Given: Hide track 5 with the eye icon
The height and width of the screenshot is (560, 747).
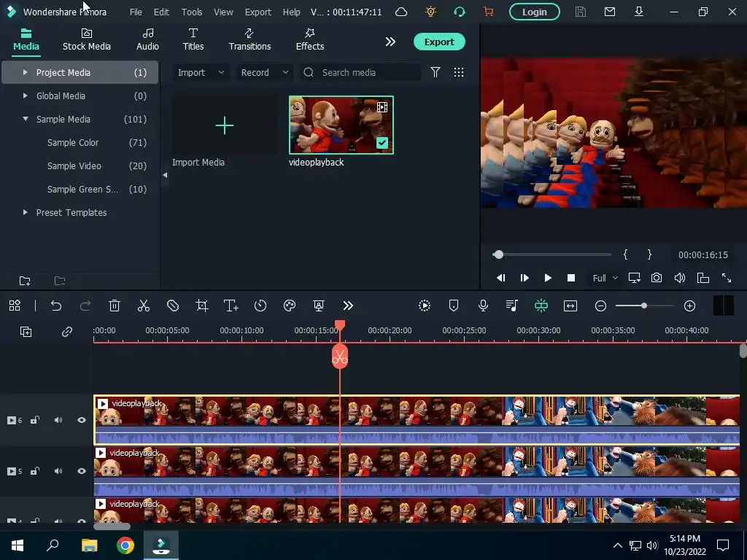Looking at the screenshot, I should tap(82, 471).
